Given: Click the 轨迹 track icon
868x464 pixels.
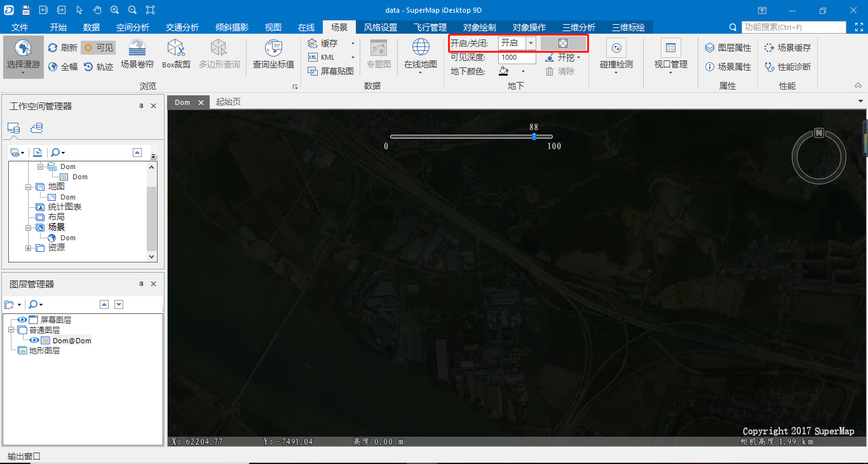Looking at the screenshot, I should click(x=88, y=67).
